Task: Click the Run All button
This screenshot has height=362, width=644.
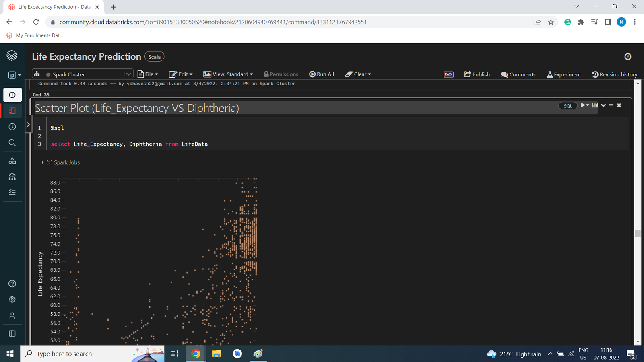Action: 322,74
